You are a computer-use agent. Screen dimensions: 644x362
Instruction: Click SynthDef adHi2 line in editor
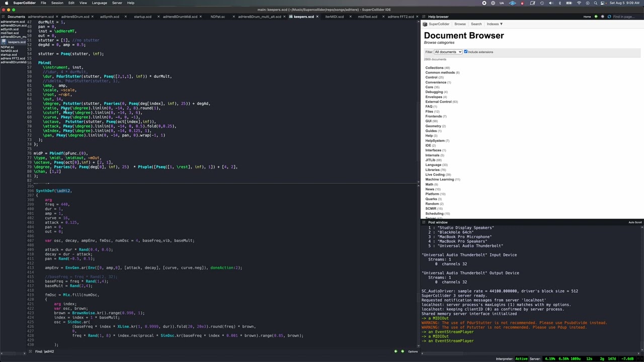[x=54, y=191]
